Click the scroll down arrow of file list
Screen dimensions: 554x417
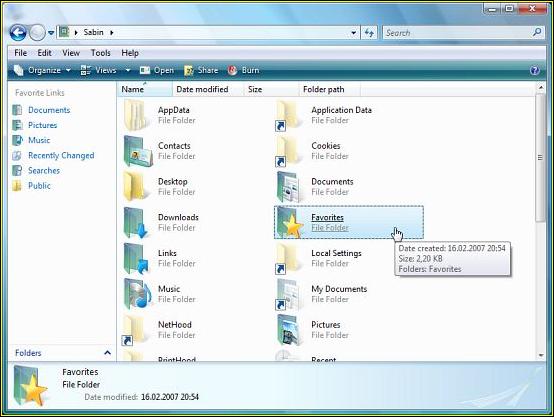tap(541, 355)
